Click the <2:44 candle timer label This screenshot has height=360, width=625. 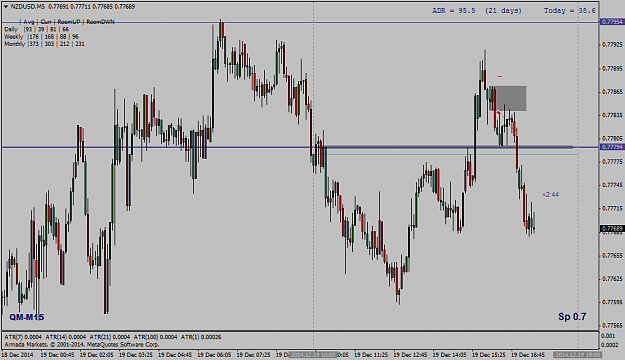pos(550,195)
